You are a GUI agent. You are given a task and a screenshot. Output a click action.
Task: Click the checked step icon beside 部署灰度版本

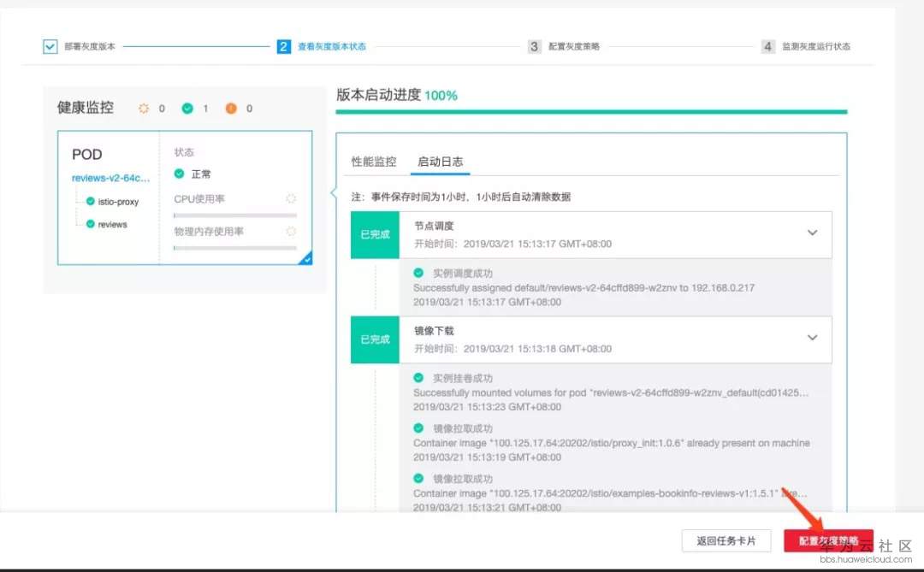pyautogui.click(x=50, y=46)
